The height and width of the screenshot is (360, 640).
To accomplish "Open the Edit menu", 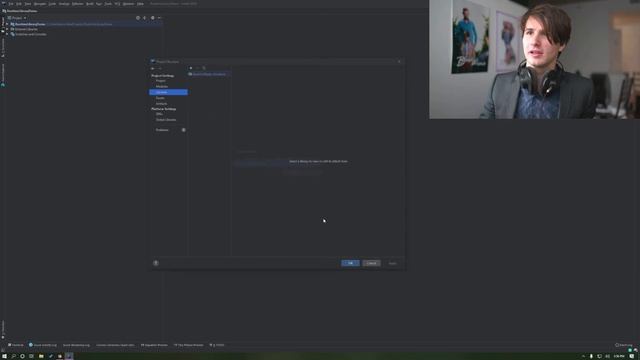I will (x=19, y=4).
